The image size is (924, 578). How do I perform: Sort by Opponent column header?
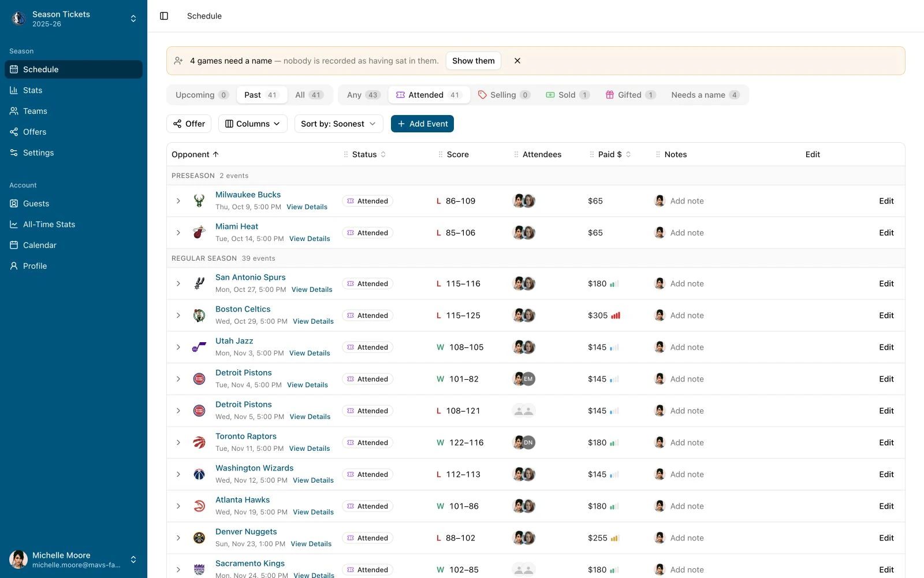pos(195,154)
